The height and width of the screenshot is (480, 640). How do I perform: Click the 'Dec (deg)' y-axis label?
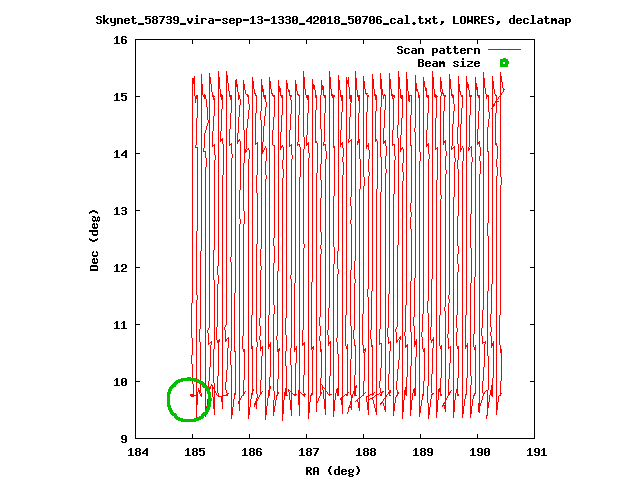[x=94, y=240]
